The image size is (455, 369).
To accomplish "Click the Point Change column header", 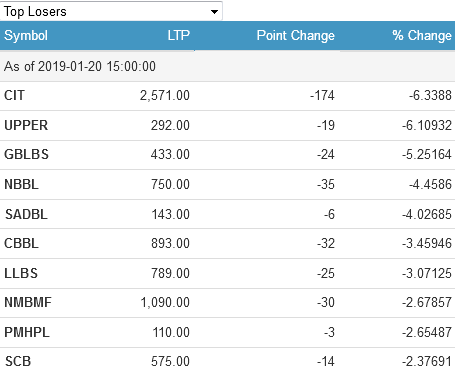I will (x=296, y=36).
